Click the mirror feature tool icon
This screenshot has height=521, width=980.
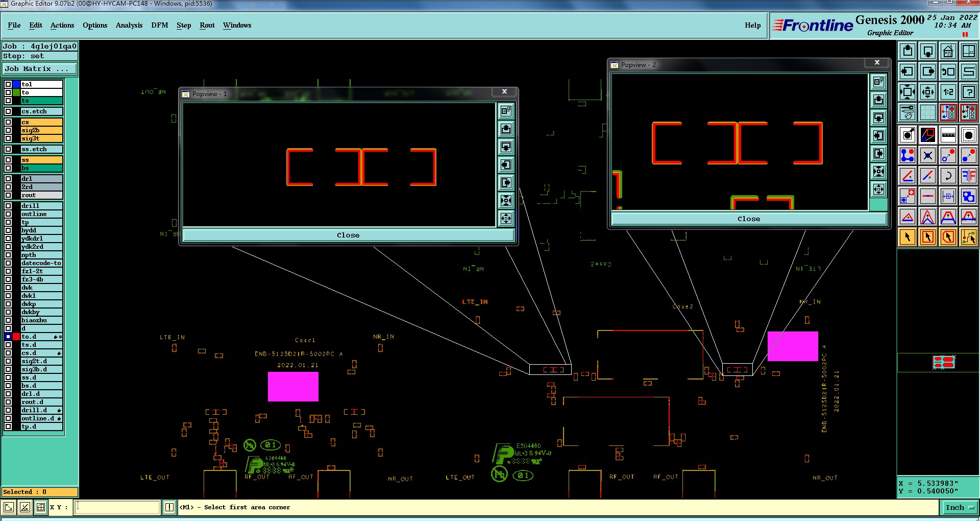pyautogui.click(x=968, y=176)
